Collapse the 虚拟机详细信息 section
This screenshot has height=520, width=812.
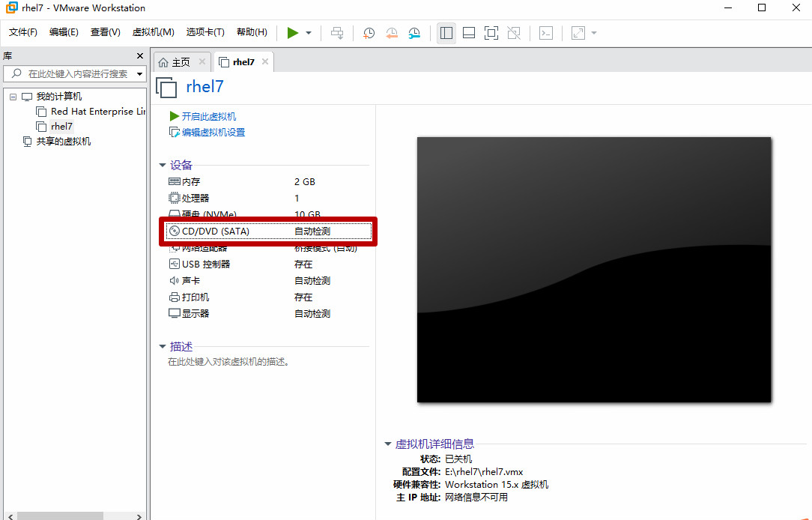(x=388, y=444)
